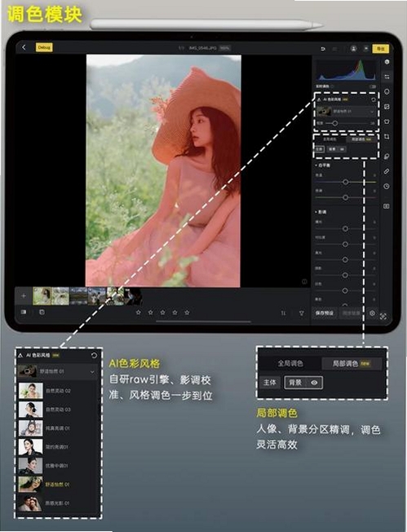The image size is (407, 532).
Task: Open the hexagon icon in right sidebar
Action: 387,62
